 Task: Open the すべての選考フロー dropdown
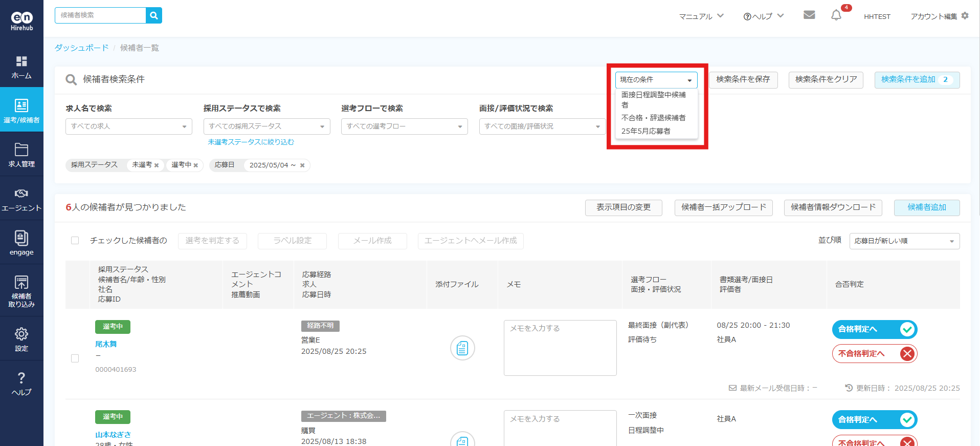(404, 126)
